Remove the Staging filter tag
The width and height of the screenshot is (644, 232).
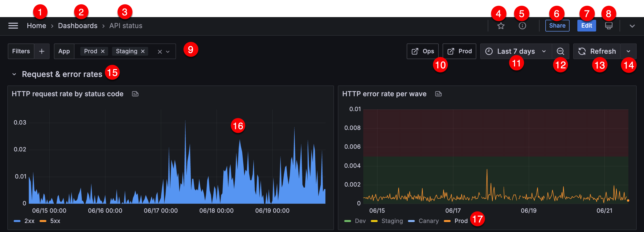143,51
